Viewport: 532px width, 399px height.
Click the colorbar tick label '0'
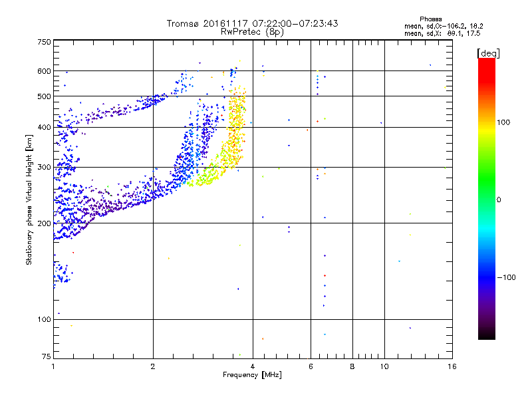pos(499,200)
